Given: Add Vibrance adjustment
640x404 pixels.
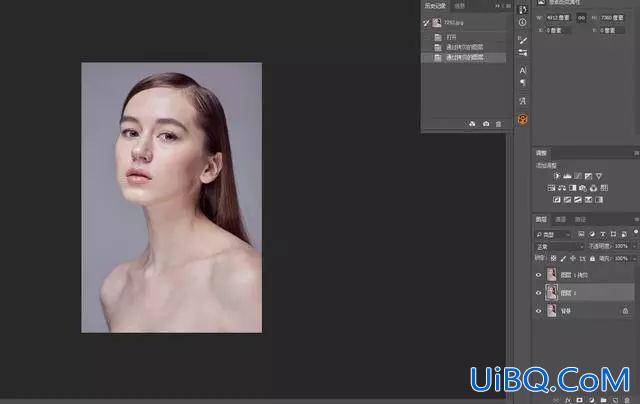Looking at the screenshot, I should coord(599,176).
